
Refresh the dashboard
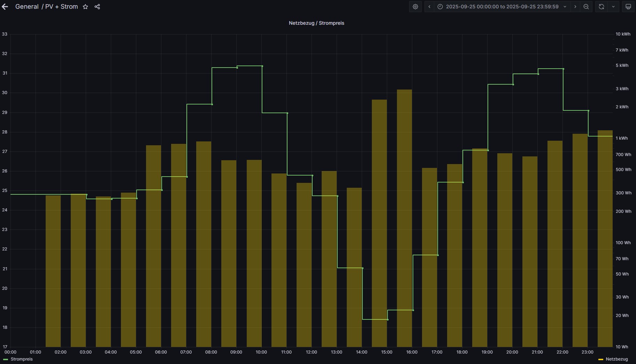pos(601,7)
